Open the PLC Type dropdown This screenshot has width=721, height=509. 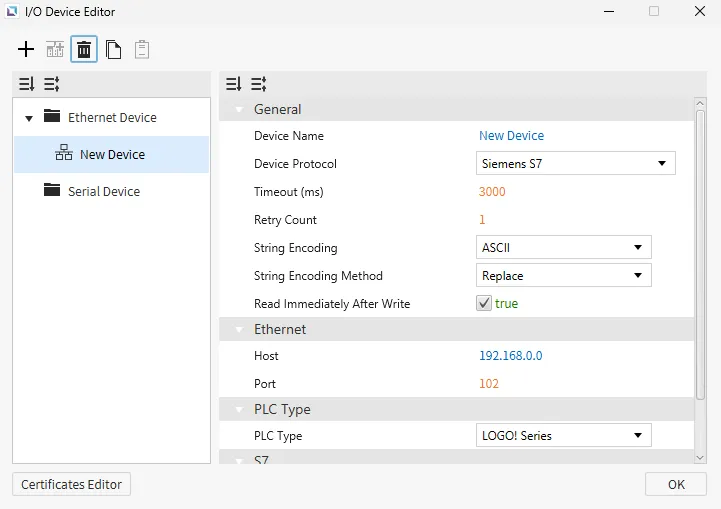coord(563,435)
